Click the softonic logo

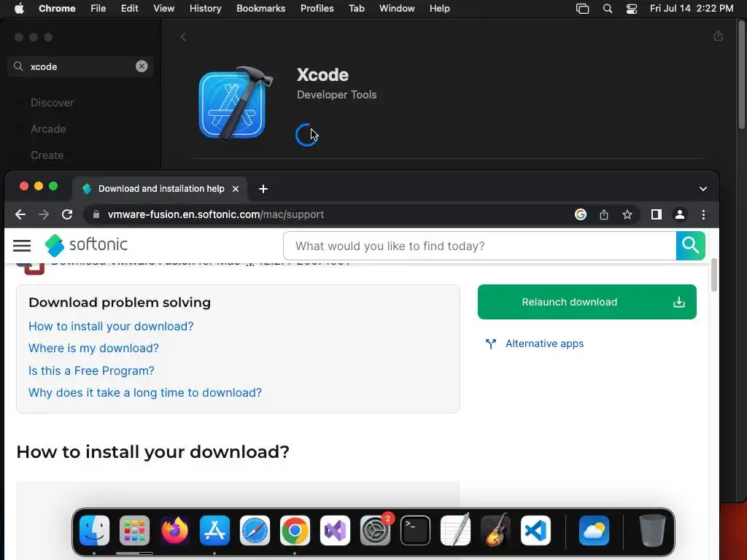point(86,245)
